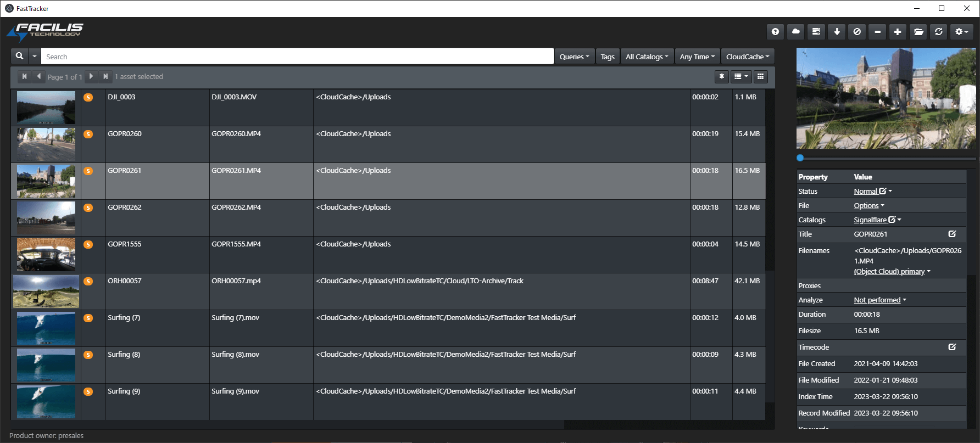Select the Surfing (9) title cell
This screenshot has height=443, width=980.
point(158,402)
